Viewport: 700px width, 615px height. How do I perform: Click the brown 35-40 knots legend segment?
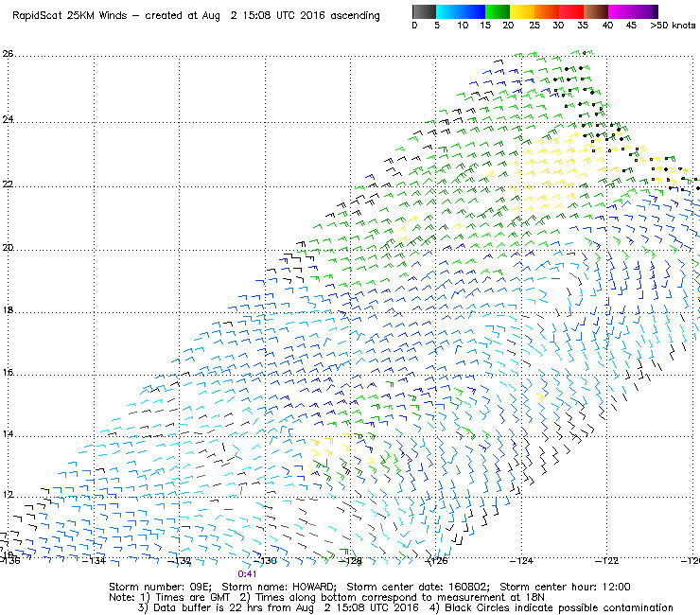(x=596, y=11)
